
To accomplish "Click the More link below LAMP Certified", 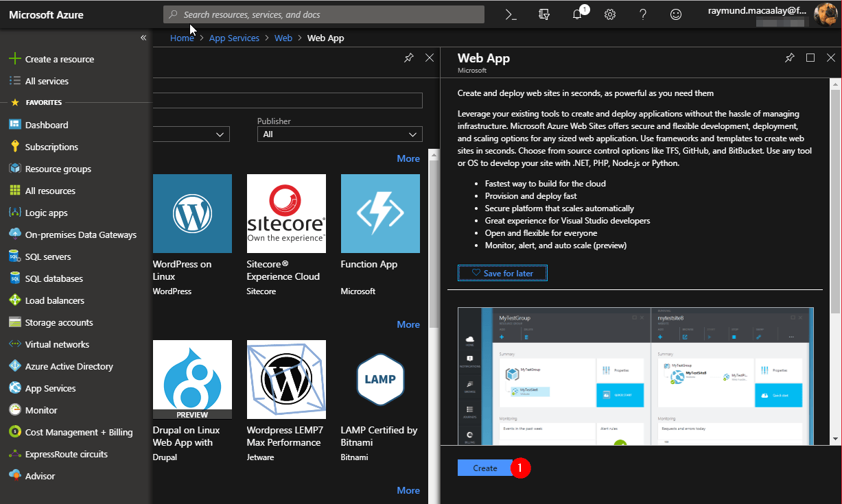I will (x=408, y=490).
